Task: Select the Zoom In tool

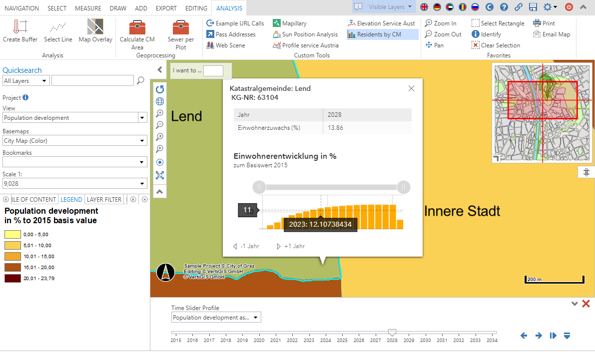Action: click(x=442, y=23)
